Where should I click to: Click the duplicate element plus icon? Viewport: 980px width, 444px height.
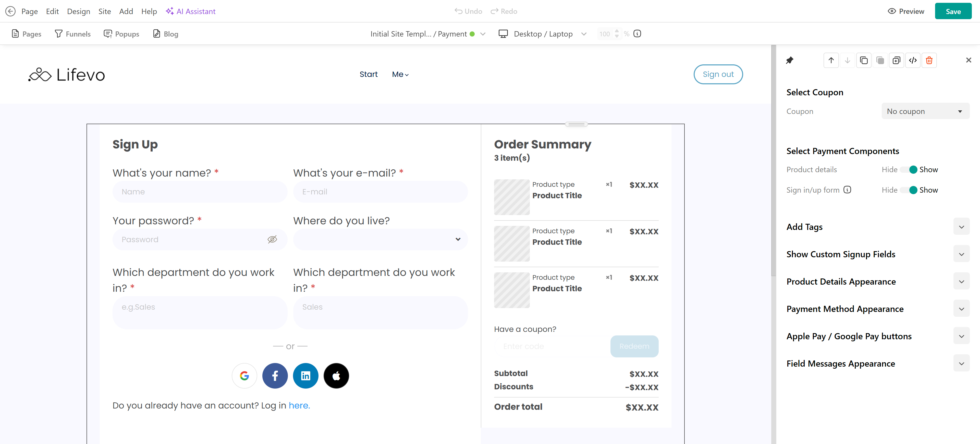tap(896, 60)
